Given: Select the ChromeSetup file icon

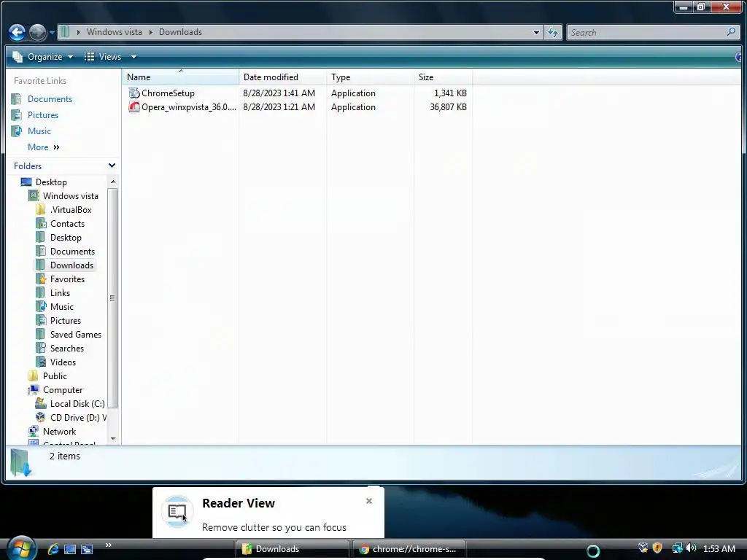Looking at the screenshot, I should (134, 93).
